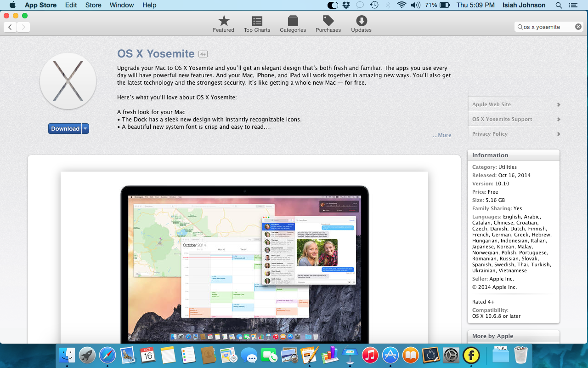
Task: Go forward with the right arrow button
Action: (23, 27)
